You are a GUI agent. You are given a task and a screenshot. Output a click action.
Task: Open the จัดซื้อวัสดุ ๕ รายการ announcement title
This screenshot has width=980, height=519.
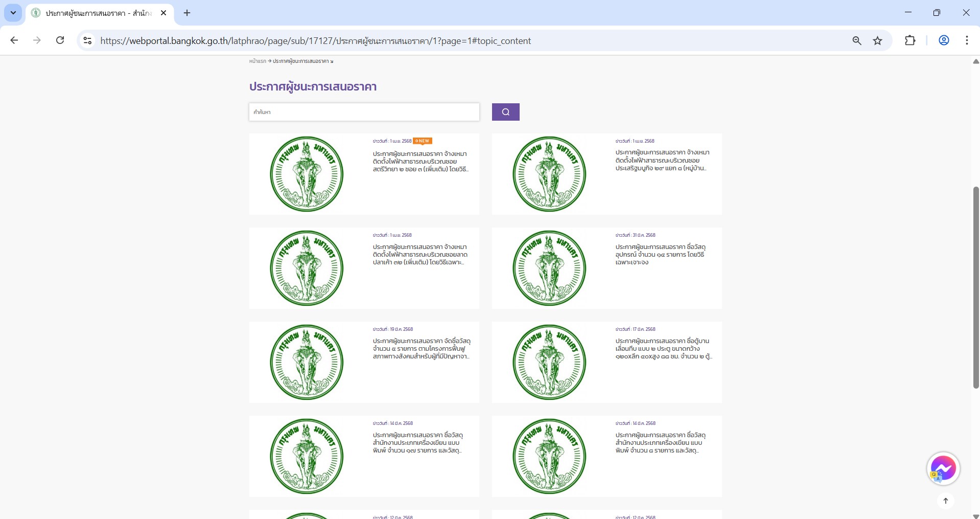tap(422, 349)
